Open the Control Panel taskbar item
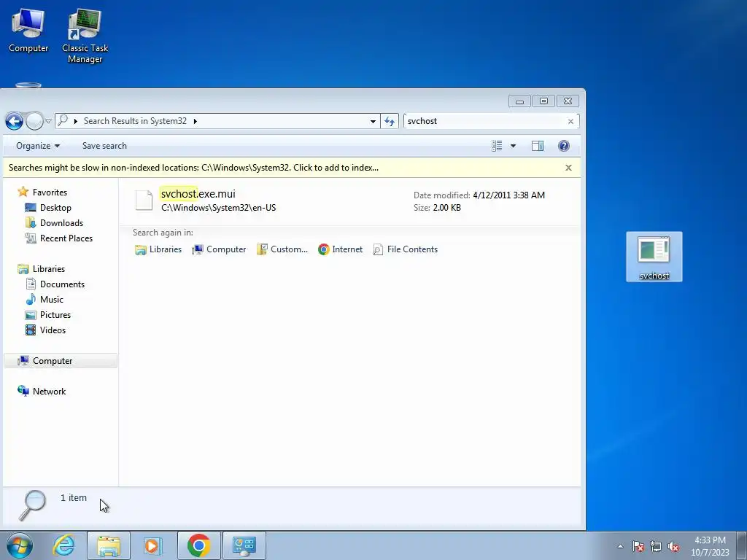The image size is (747, 560). point(244,545)
